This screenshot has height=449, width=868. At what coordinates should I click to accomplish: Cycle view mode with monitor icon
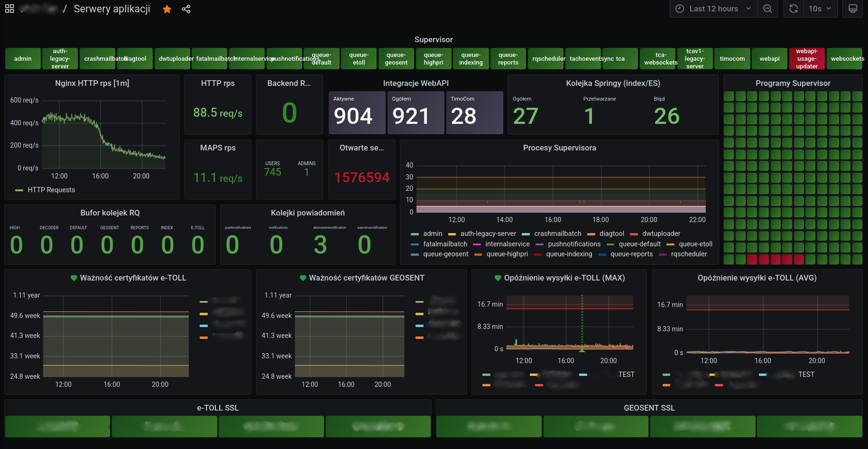pos(852,9)
